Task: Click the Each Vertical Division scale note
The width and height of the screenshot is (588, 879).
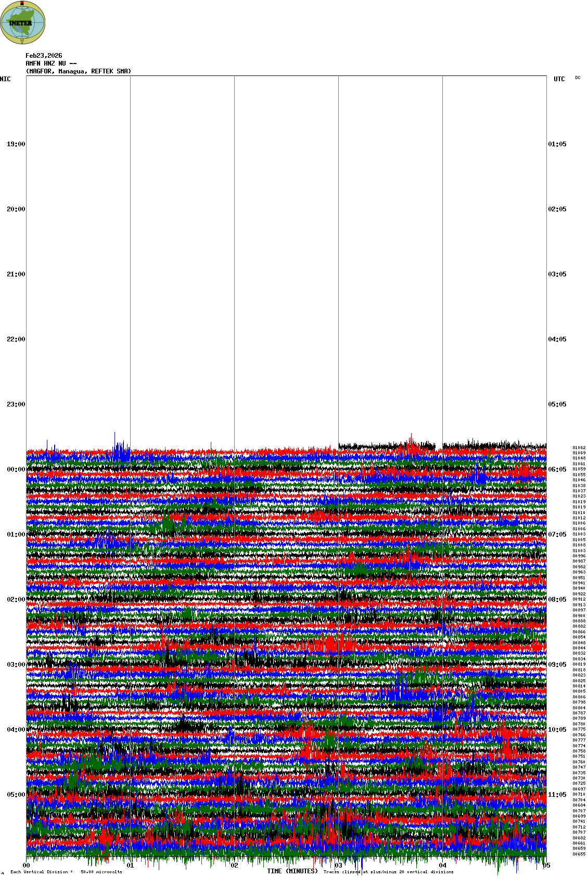Action: [66, 872]
